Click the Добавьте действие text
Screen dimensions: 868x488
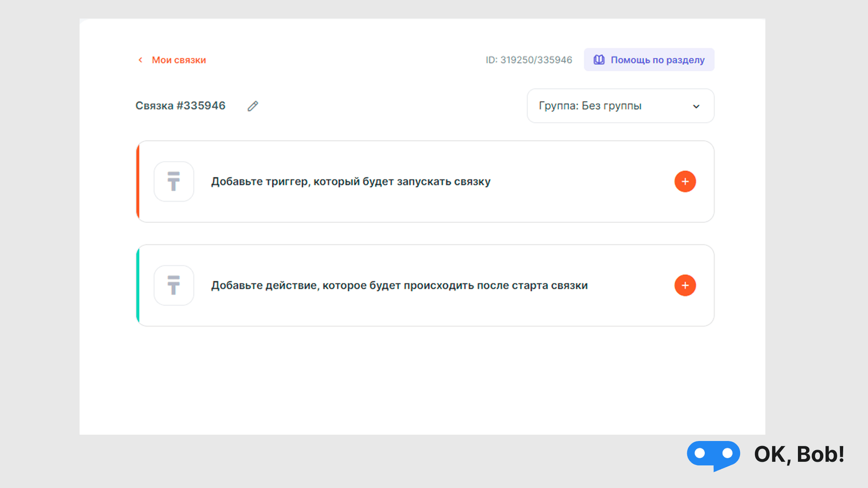pos(399,286)
